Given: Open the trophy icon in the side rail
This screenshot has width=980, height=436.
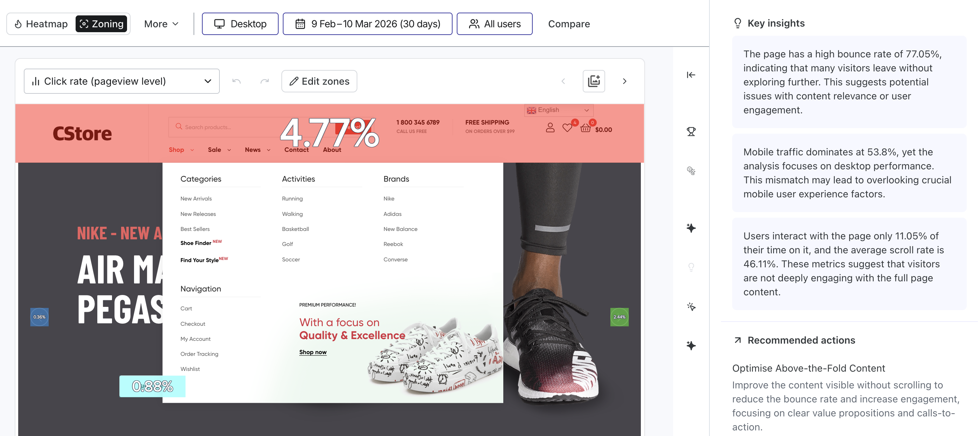Looking at the screenshot, I should coord(691,132).
